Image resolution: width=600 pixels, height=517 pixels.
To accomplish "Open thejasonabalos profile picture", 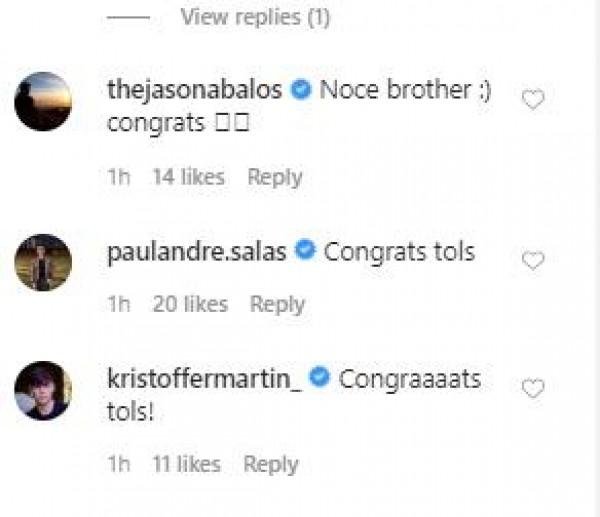I will 43,101.
